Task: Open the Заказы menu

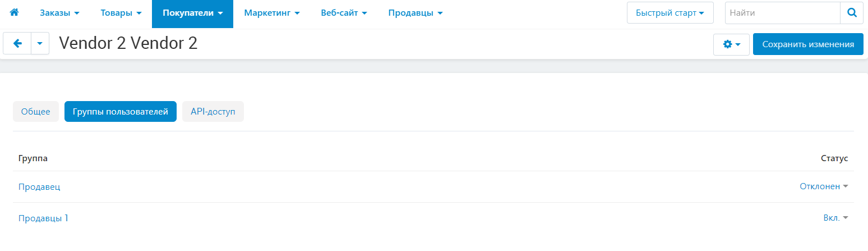Action: (59, 13)
